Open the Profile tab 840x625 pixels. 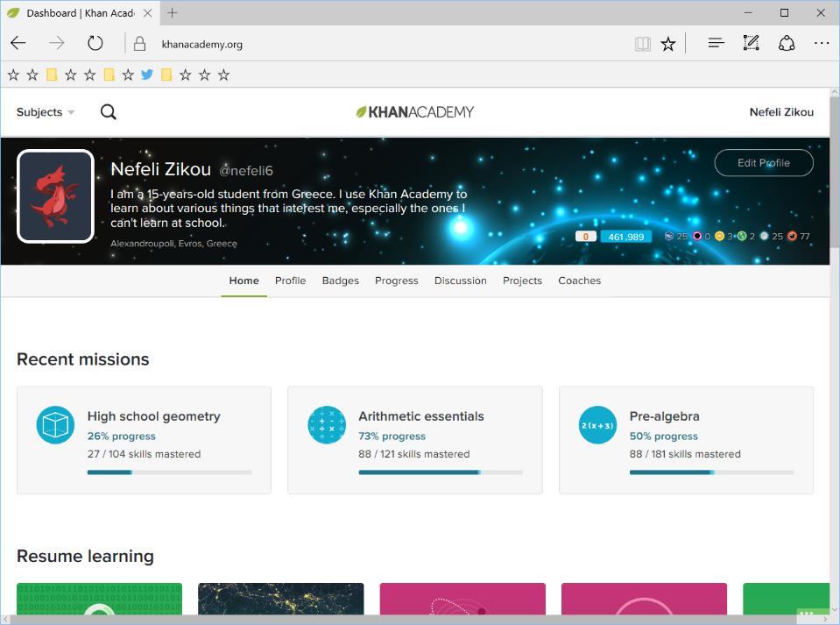coord(290,281)
